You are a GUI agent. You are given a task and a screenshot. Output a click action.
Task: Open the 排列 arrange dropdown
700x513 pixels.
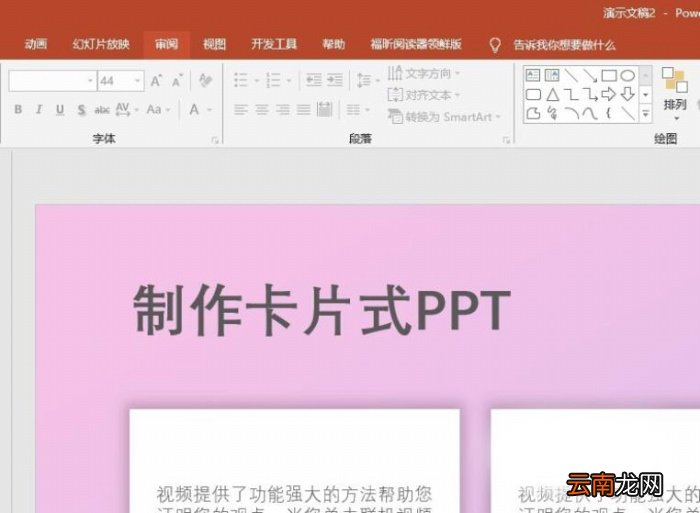click(x=675, y=94)
